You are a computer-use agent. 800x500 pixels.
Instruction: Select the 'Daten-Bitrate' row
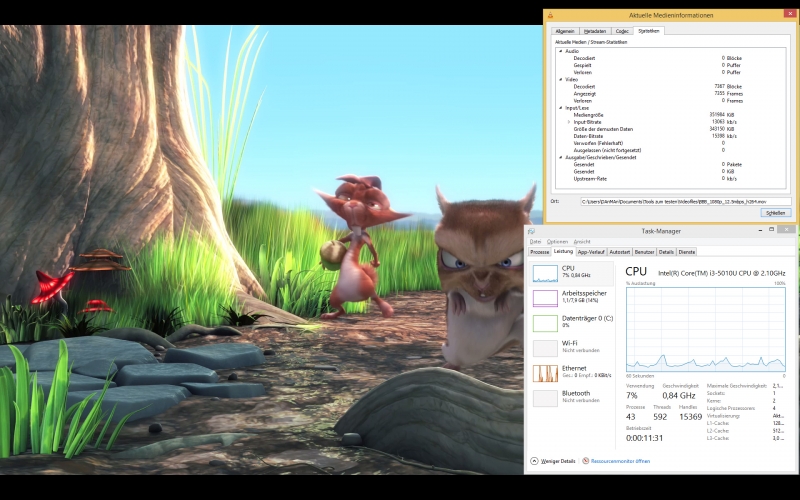[672, 136]
